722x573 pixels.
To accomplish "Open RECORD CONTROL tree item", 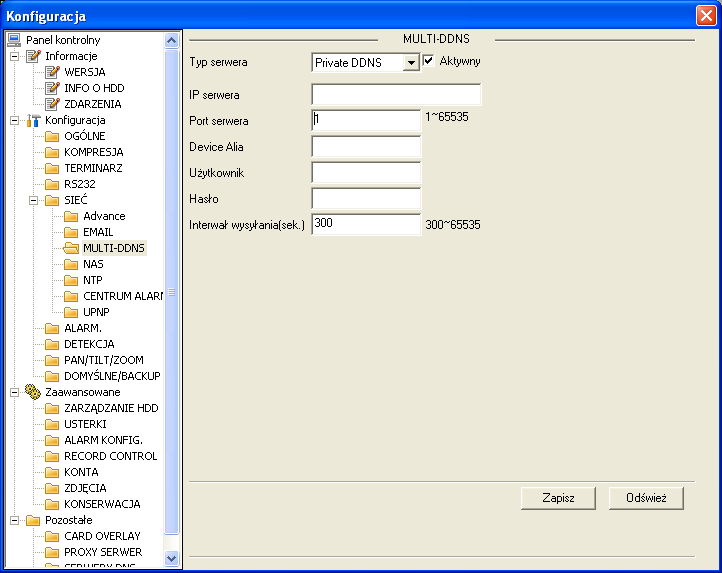I will click(x=111, y=456).
